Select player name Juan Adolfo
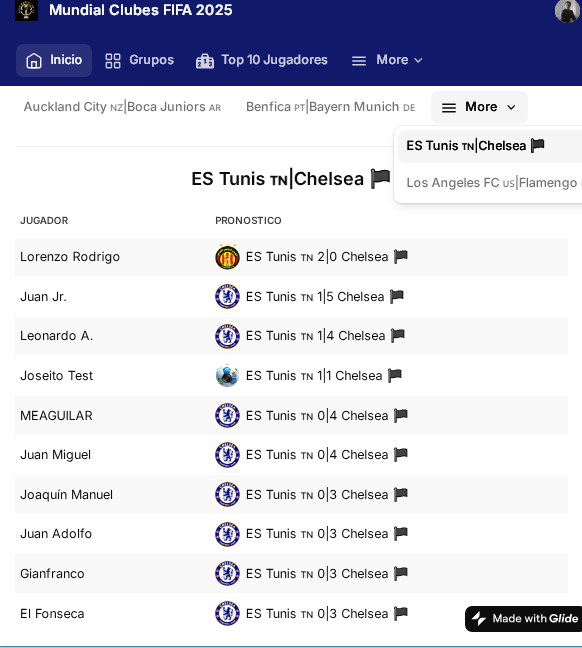 tap(56, 534)
